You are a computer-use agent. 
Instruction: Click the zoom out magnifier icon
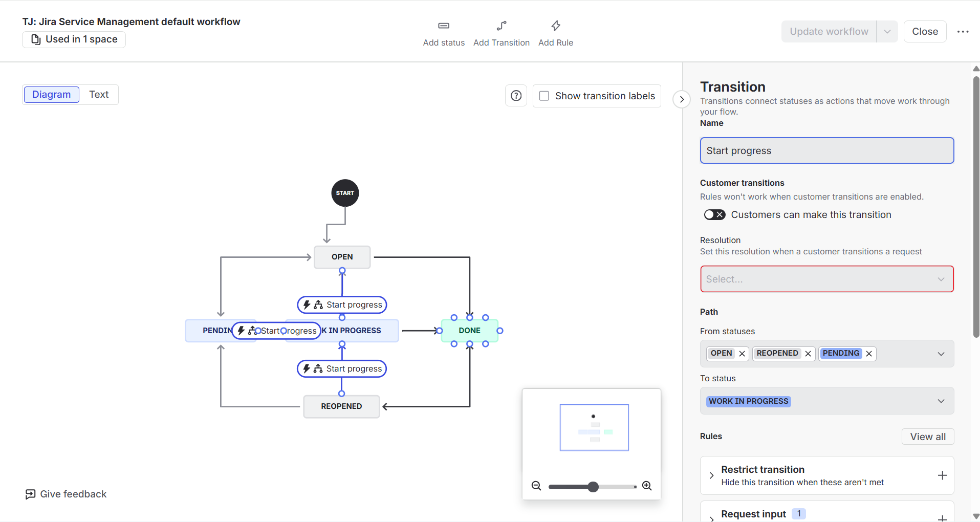[x=536, y=486]
